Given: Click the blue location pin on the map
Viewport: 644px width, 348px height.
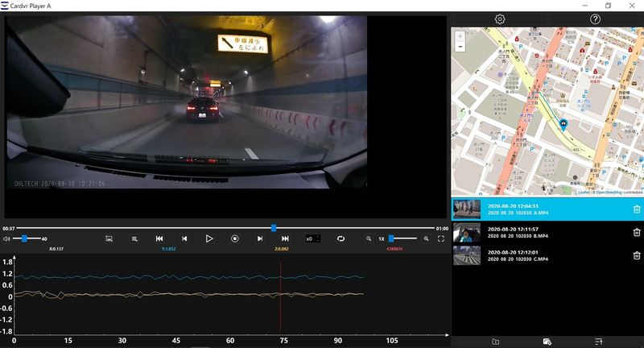Looking at the screenshot, I should (563, 125).
